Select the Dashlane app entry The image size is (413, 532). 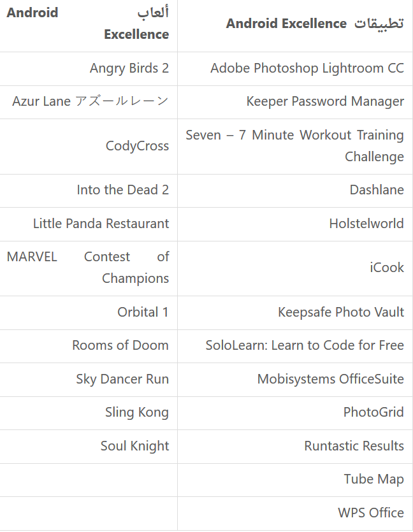[376, 190]
